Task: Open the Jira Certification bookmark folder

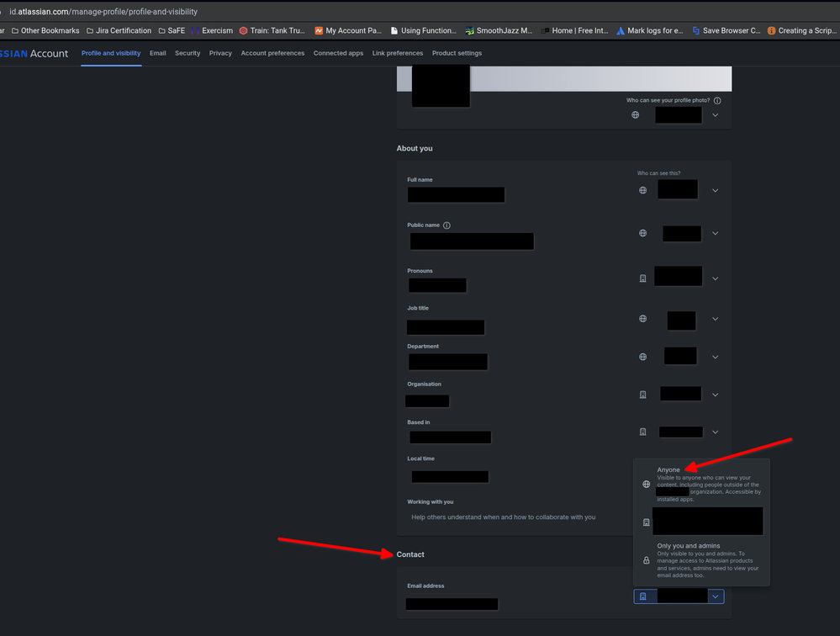Action: (119, 30)
